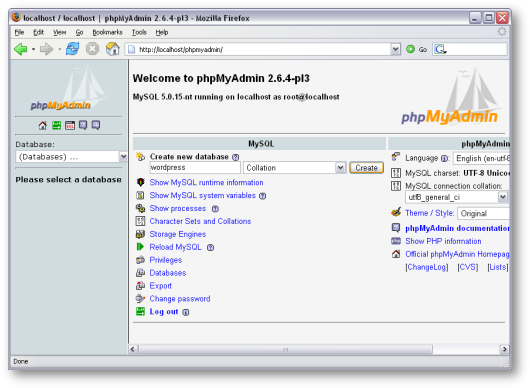Image resolution: width=530 pixels, height=388 pixels.
Task: Open the Bookmarks menu
Action: (x=107, y=32)
